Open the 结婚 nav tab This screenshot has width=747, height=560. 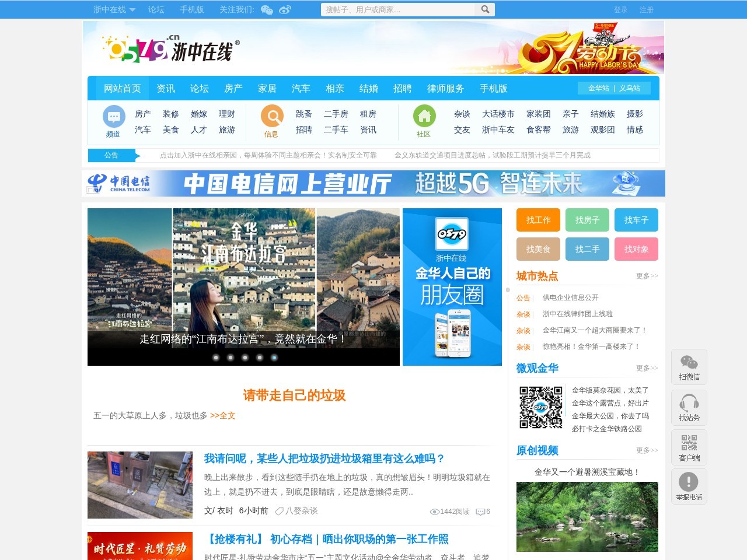point(369,88)
